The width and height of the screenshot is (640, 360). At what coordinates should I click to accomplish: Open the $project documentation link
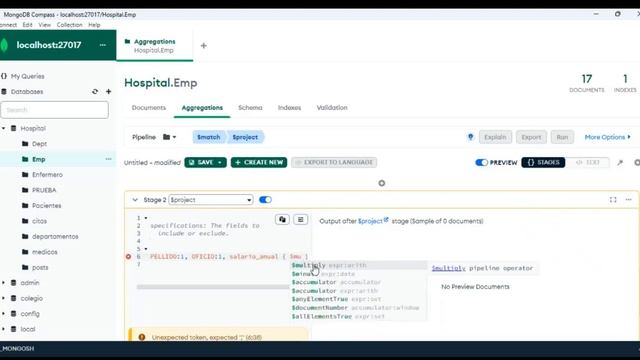click(373, 221)
